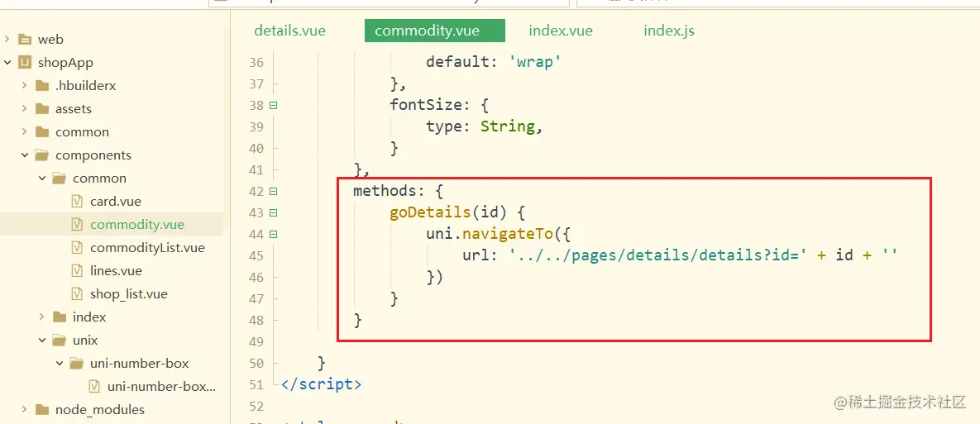980x424 pixels.
Task: Open lines.vue from the tree
Action: [116, 270]
